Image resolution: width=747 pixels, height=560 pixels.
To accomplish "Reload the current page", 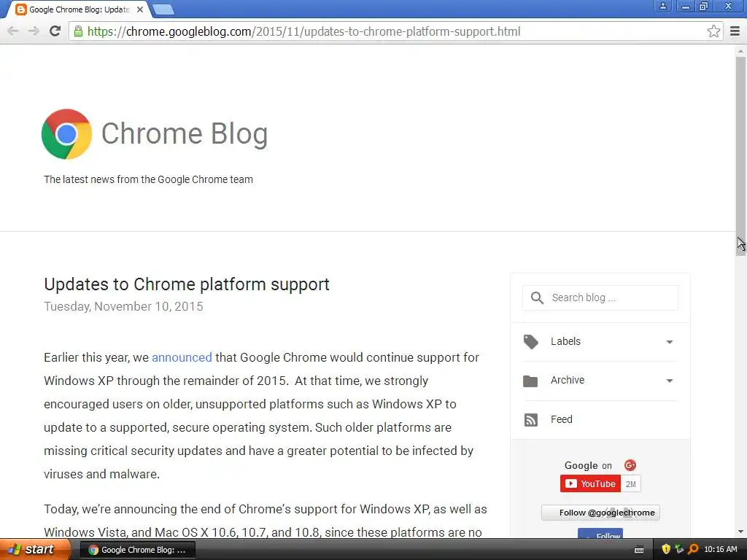I will point(55,31).
